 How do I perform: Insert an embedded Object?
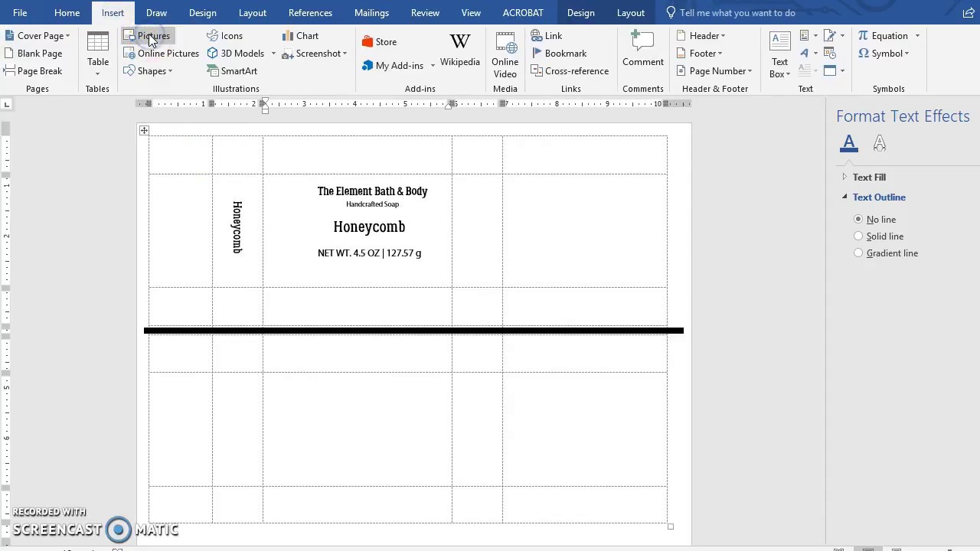click(x=830, y=71)
